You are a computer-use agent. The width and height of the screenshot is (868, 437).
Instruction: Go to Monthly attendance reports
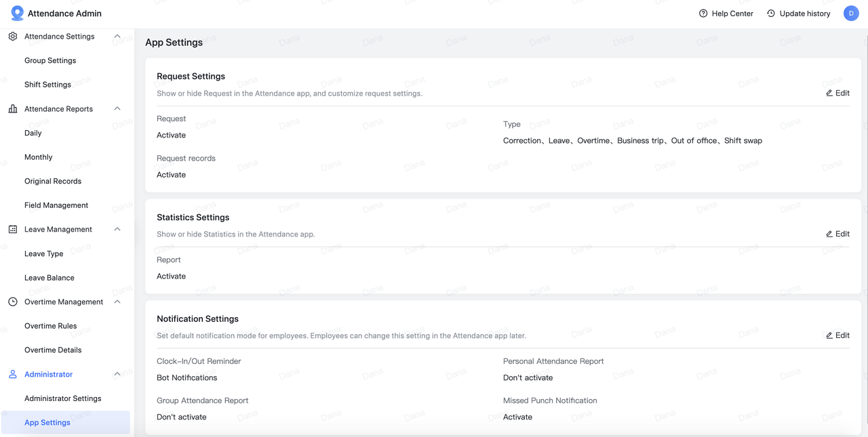pyautogui.click(x=39, y=157)
